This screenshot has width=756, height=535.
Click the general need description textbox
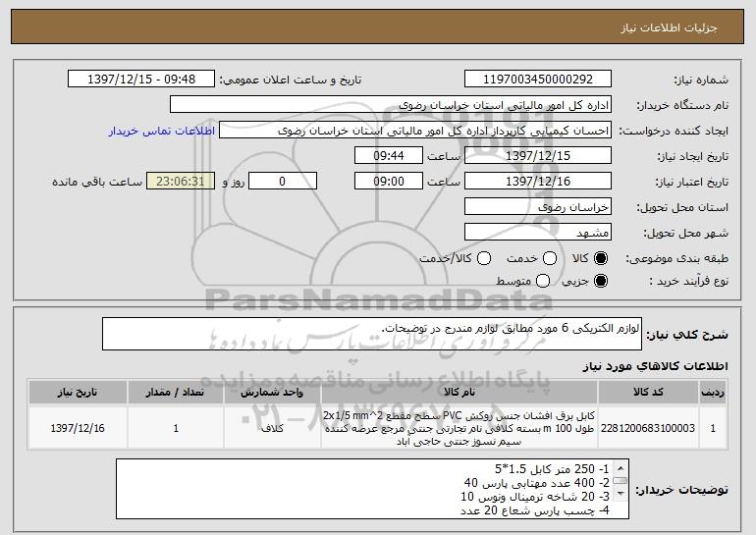pos(372,334)
